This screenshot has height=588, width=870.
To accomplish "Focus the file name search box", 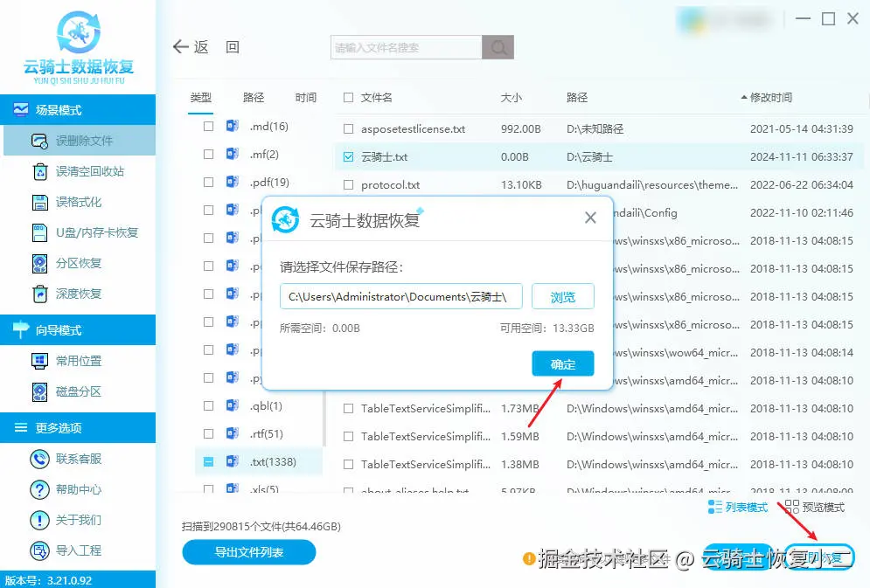I will [407, 48].
